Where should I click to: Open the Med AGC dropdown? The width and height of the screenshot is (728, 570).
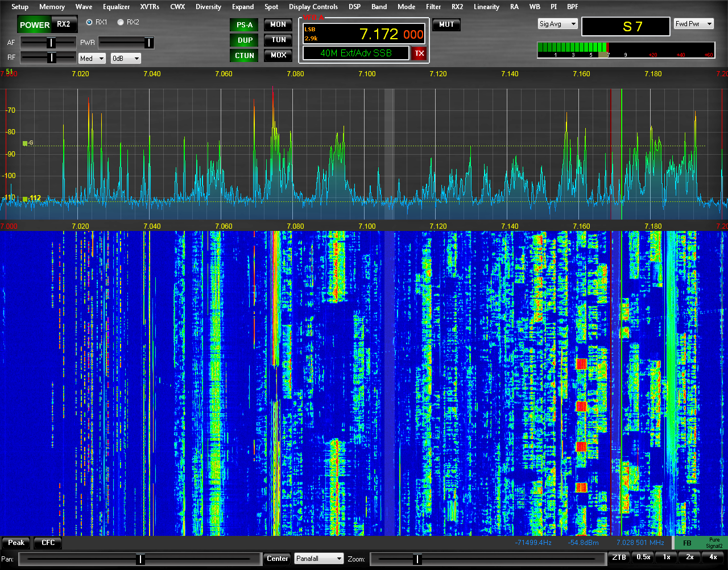point(92,58)
